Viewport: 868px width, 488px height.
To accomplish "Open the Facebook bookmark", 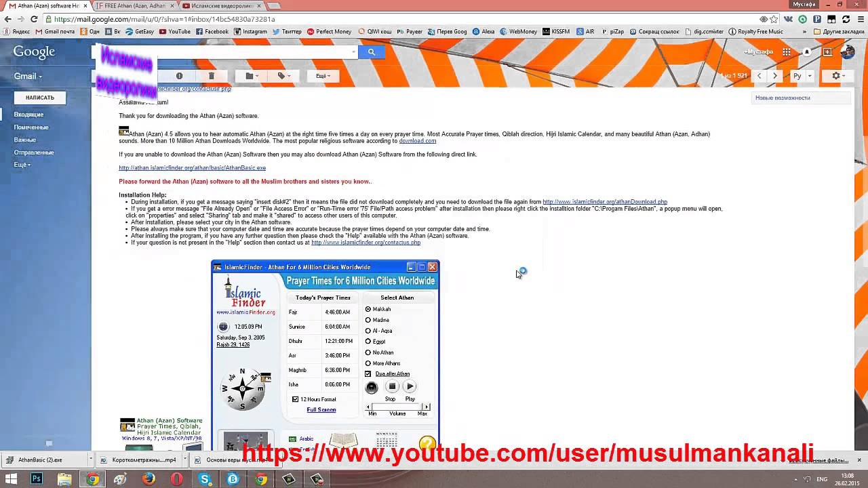I will (212, 31).
